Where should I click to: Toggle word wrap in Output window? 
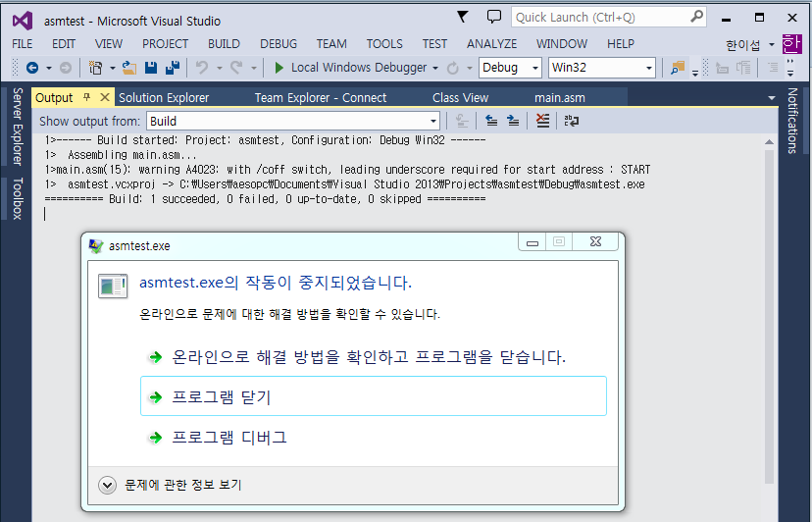point(571,121)
